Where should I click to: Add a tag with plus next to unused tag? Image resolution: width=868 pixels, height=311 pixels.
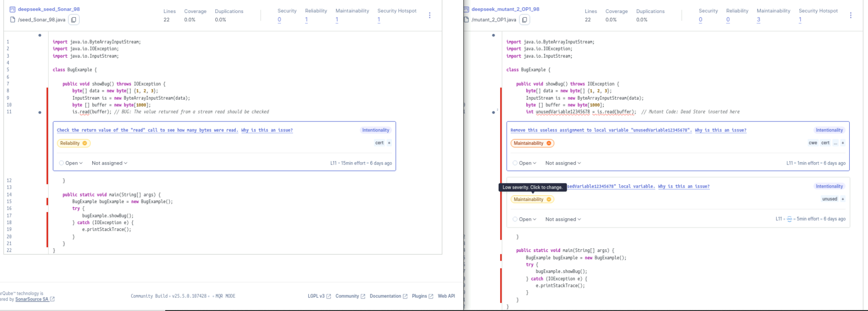pos(843,199)
